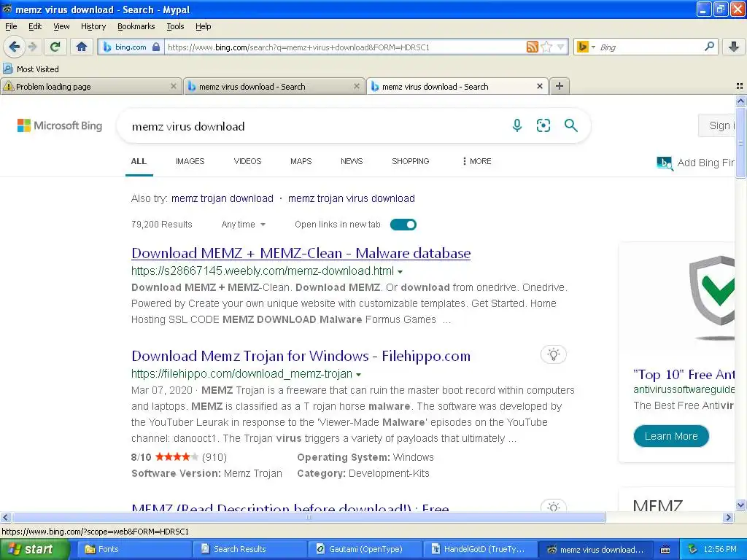Click the vertical scrollbar up arrow

tap(740, 101)
